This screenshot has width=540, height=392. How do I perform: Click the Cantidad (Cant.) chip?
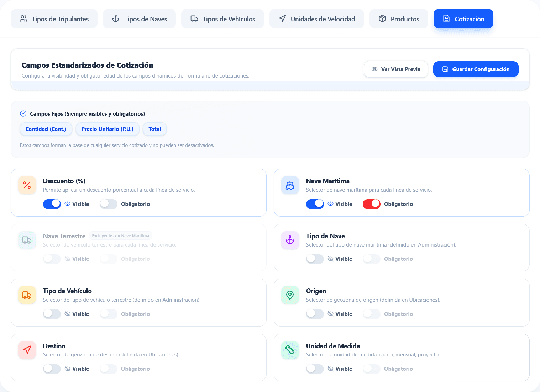(46, 129)
